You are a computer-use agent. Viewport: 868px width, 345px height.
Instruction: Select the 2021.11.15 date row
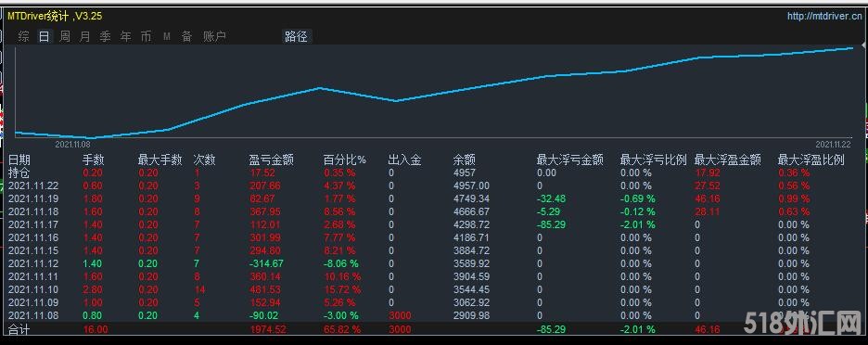coord(33,250)
